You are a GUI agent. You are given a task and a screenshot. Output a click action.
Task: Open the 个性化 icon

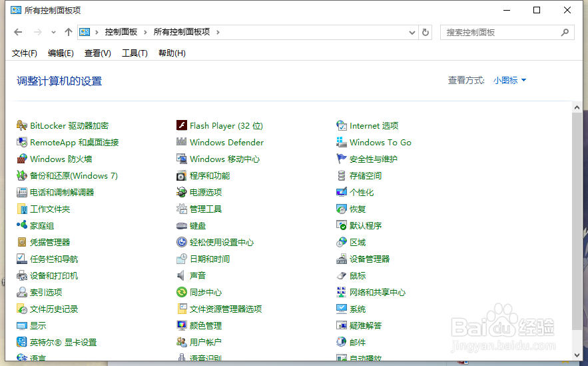(x=342, y=192)
